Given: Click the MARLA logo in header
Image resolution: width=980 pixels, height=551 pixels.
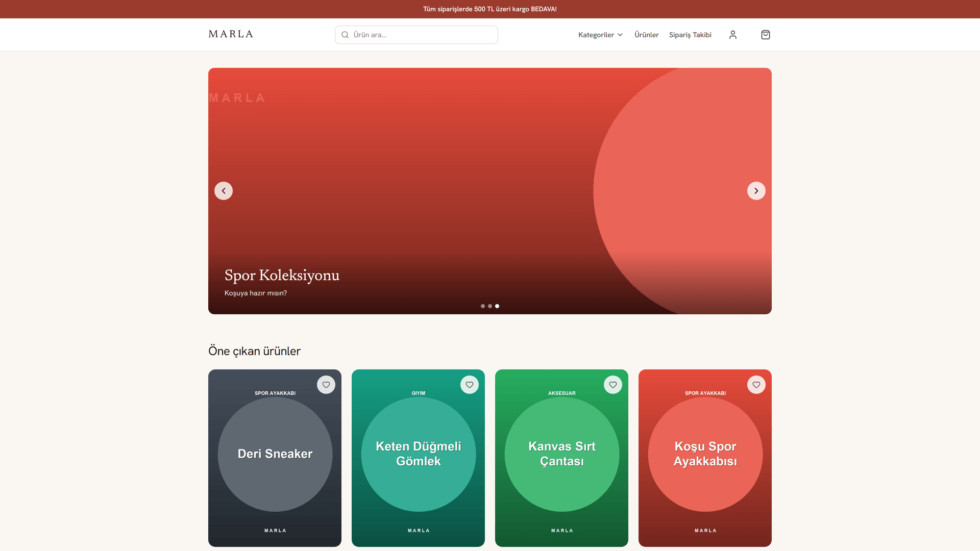Looking at the screenshot, I should [x=231, y=34].
